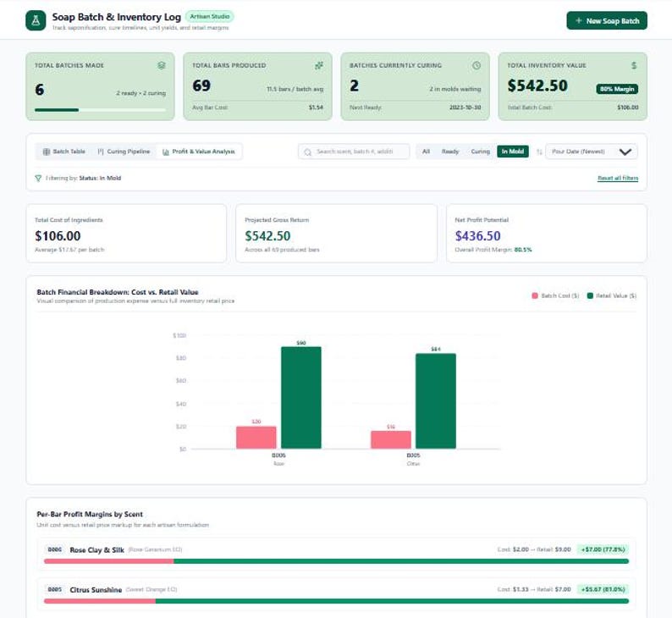Click the Overall Profit Margin 80.5% text
The image size is (672, 618).
(493, 250)
